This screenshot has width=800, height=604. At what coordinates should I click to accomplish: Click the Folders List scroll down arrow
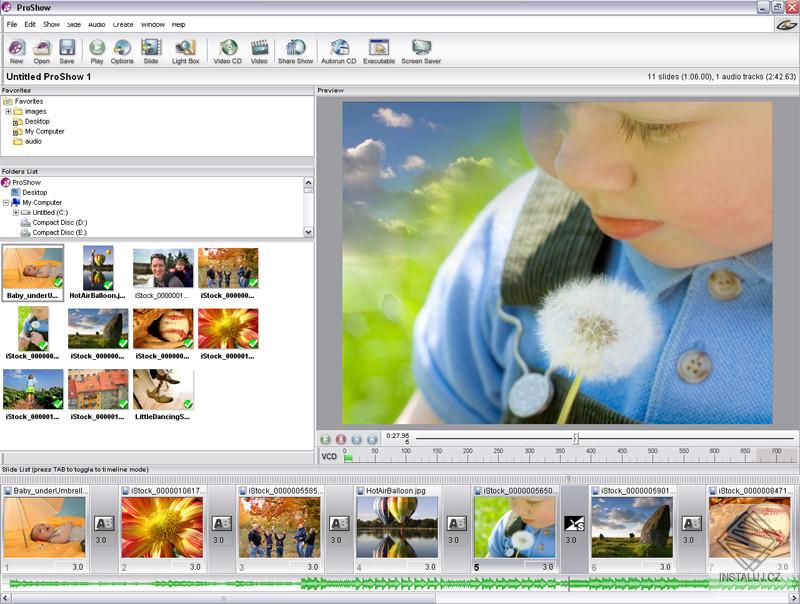pyautogui.click(x=308, y=232)
